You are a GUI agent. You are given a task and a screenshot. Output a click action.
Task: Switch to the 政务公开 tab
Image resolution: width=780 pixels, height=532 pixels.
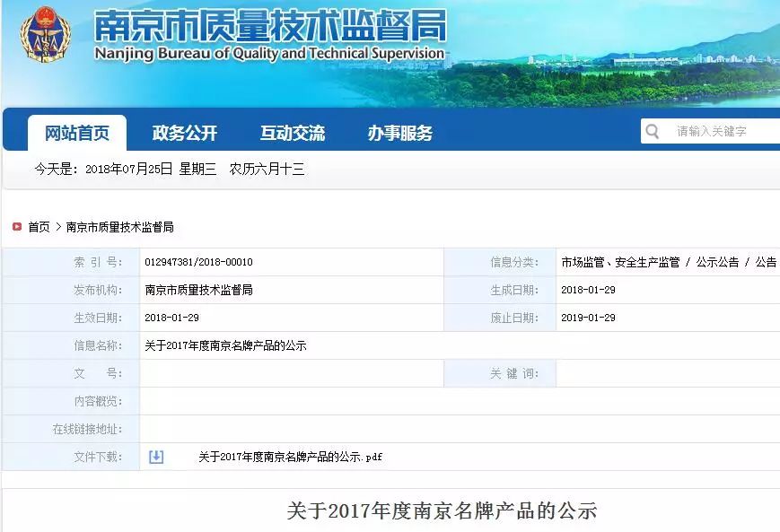[185, 134]
